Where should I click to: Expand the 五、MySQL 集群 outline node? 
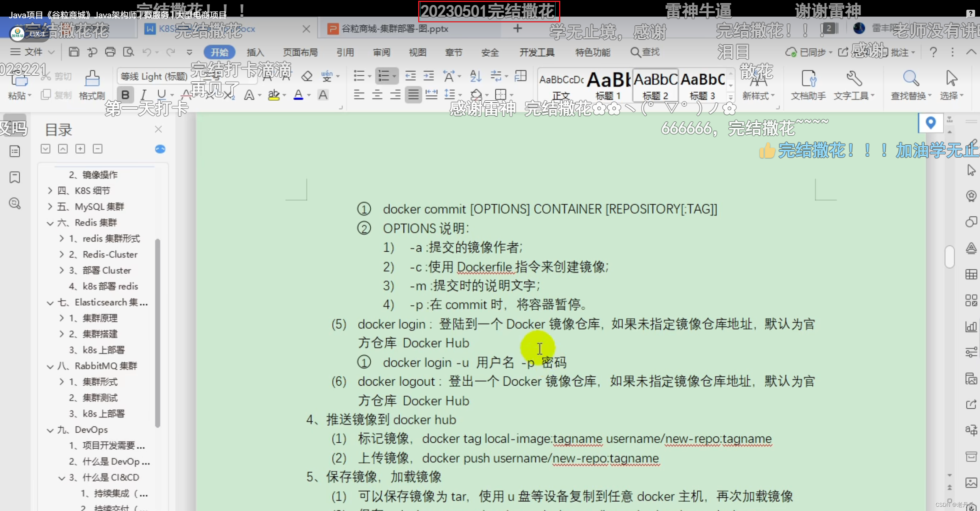(x=50, y=206)
